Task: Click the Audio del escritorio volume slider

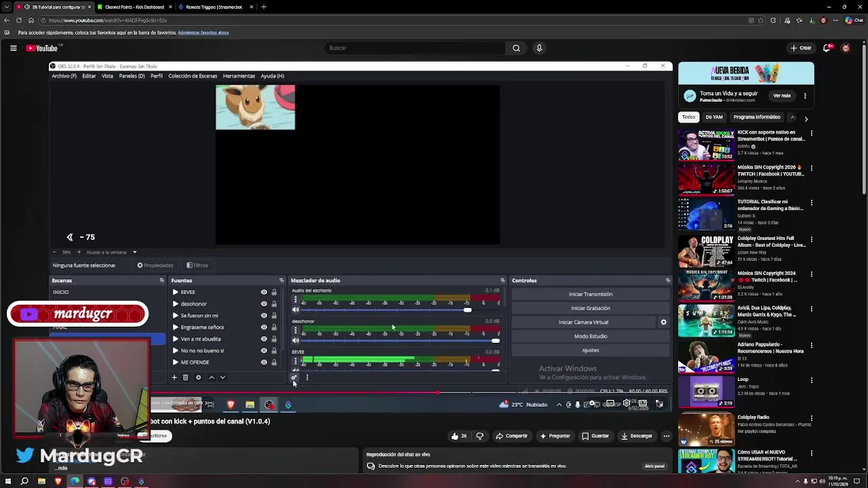Action: point(400,310)
